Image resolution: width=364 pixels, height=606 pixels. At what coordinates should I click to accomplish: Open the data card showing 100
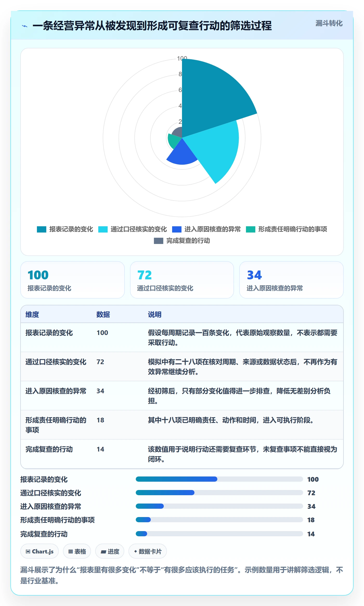[x=73, y=280]
